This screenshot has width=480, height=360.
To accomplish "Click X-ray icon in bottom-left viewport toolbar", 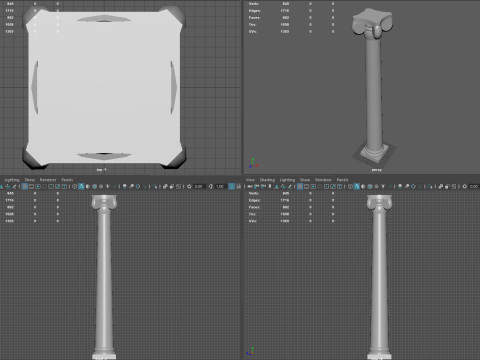I will point(165,187).
